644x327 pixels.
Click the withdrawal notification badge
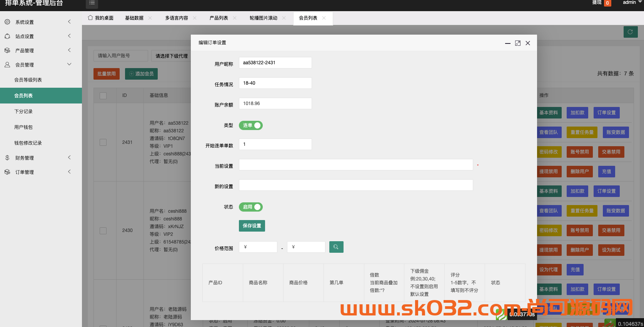[607, 3]
